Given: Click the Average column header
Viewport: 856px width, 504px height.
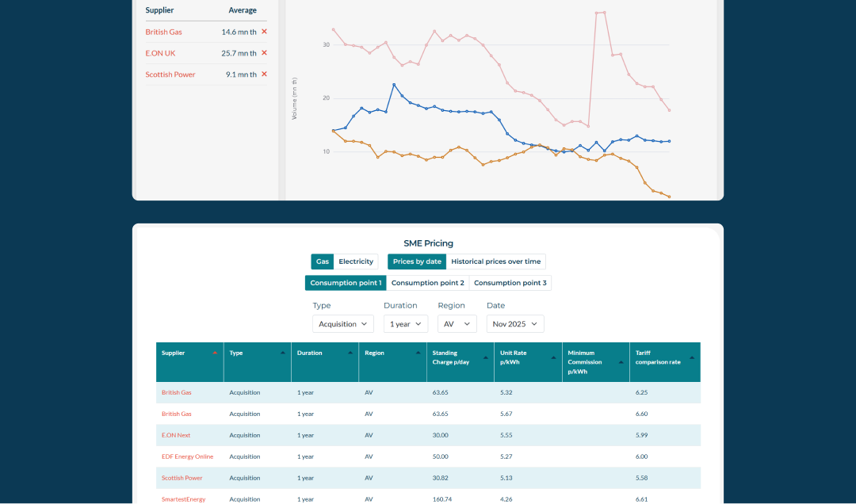Looking at the screenshot, I should (243, 10).
